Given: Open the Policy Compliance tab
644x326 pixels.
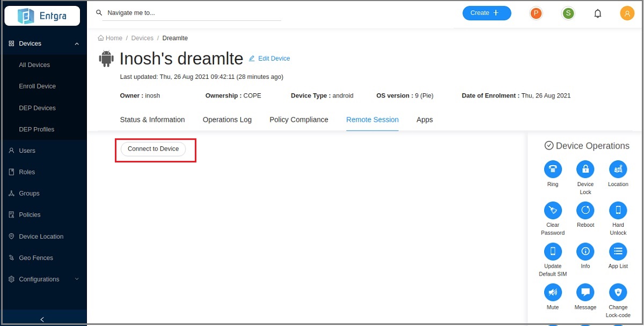Looking at the screenshot, I should point(298,120).
